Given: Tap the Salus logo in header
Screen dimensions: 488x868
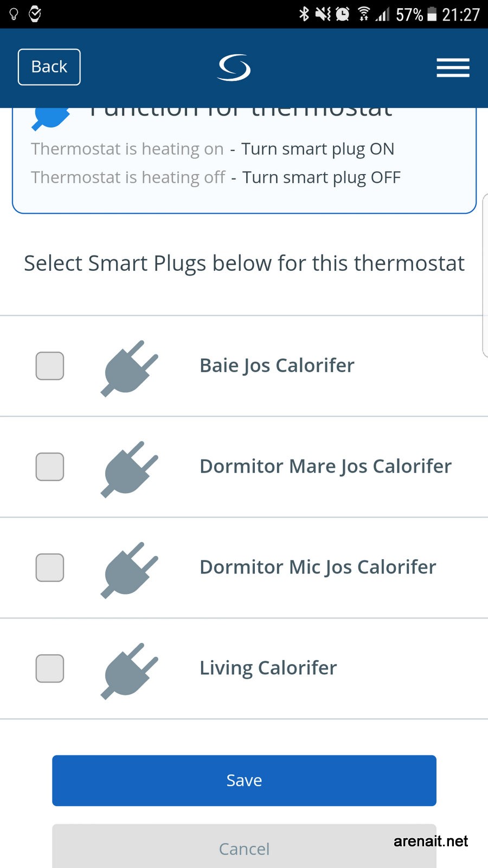Looking at the screenshot, I should tap(234, 68).
